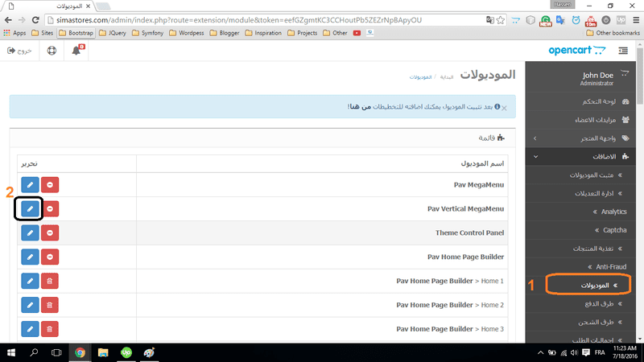Open Anti-Fraud submenu item
644x362 pixels.
(x=580, y=267)
